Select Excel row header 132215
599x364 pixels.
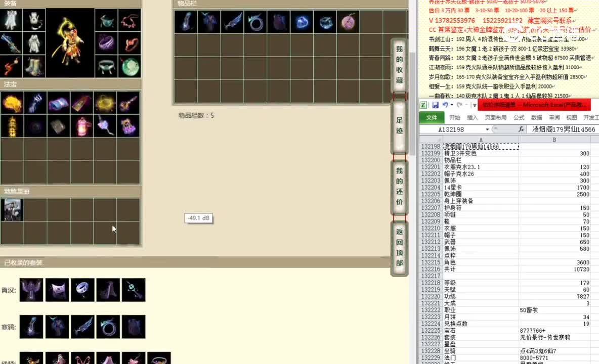pyautogui.click(x=431, y=262)
